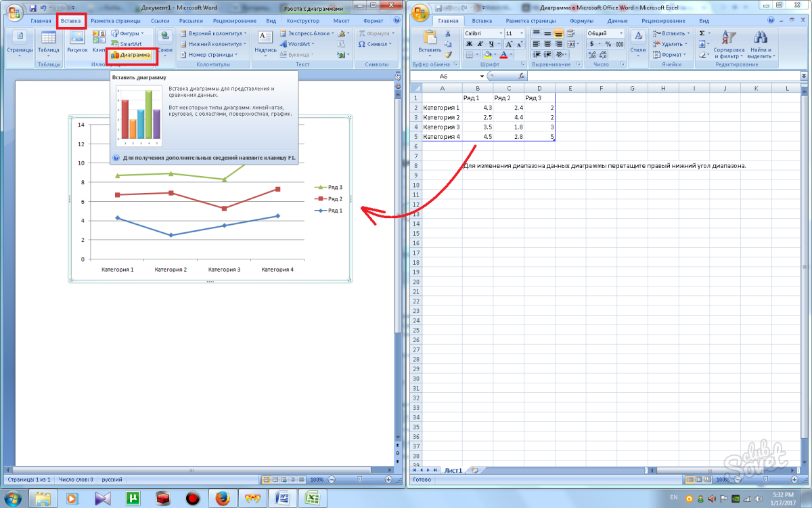This screenshot has height=508, width=812.
Task: Open Word's Разметка страницы tab
Action: [115, 21]
